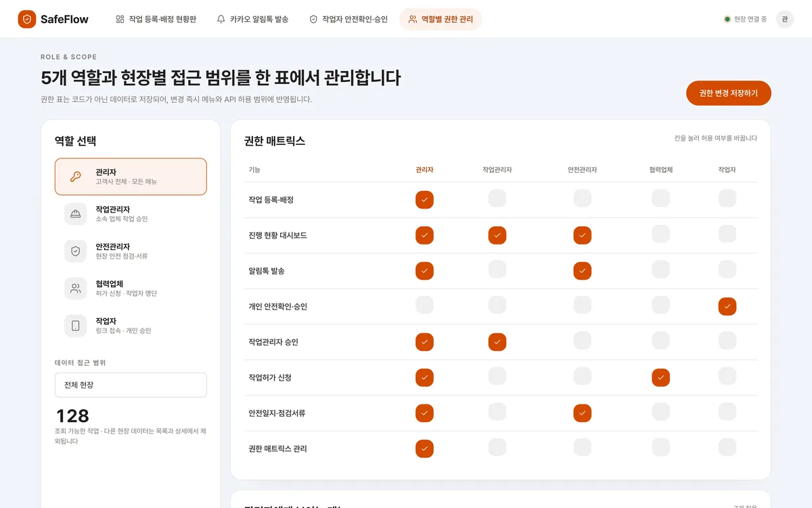Enable 작업 등록·배정 for 작업관리자
Viewport: 812px width, 508px height.
(497, 198)
